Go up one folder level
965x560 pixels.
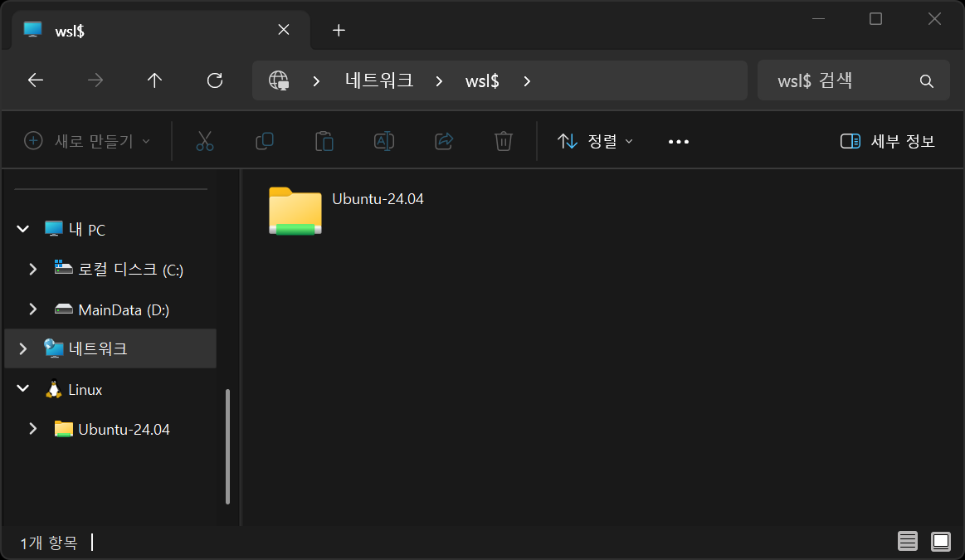pos(154,80)
